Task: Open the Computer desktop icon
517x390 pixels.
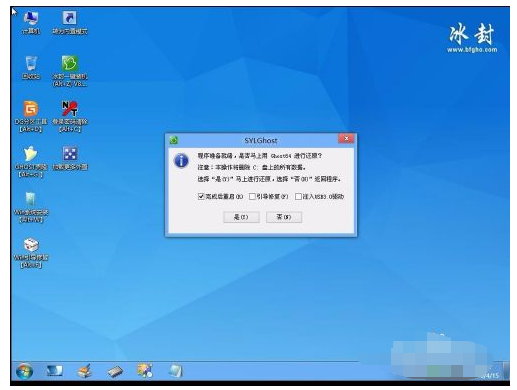Action: point(31,22)
